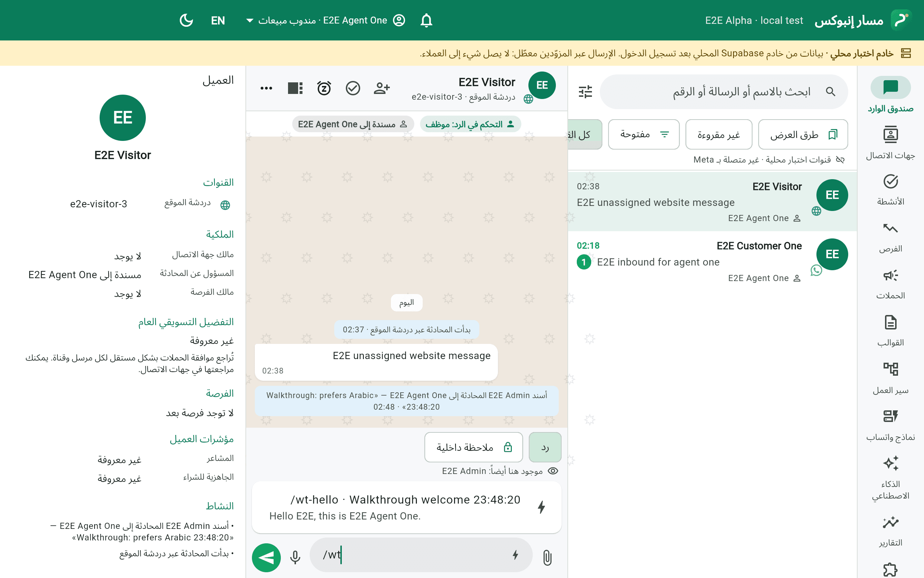Open جهات الاتصال contacts sidebar item

pos(890,142)
